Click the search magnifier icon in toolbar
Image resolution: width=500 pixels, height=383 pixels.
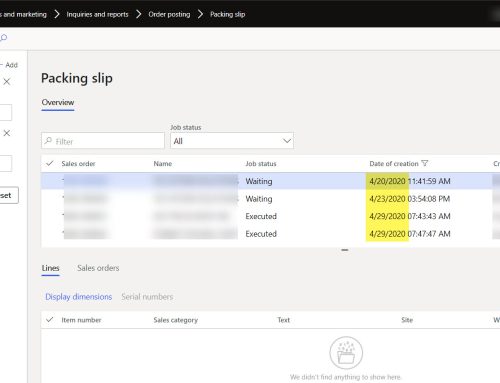click(4, 38)
